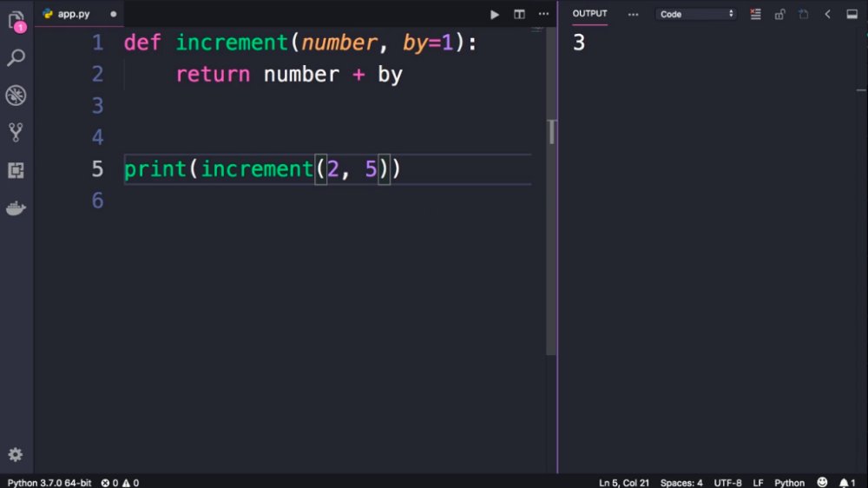This screenshot has width=868, height=488.
Task: Switch to the app.py tab
Action: (x=73, y=15)
